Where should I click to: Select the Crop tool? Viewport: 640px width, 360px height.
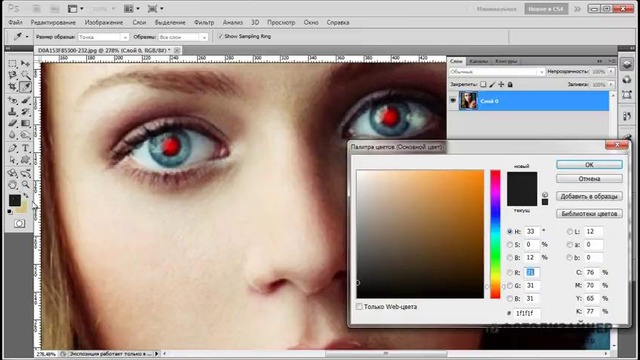(13, 87)
